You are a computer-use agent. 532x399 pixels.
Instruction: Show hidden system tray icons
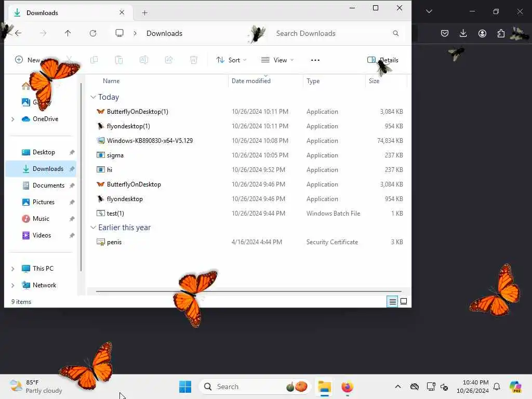[x=398, y=387]
